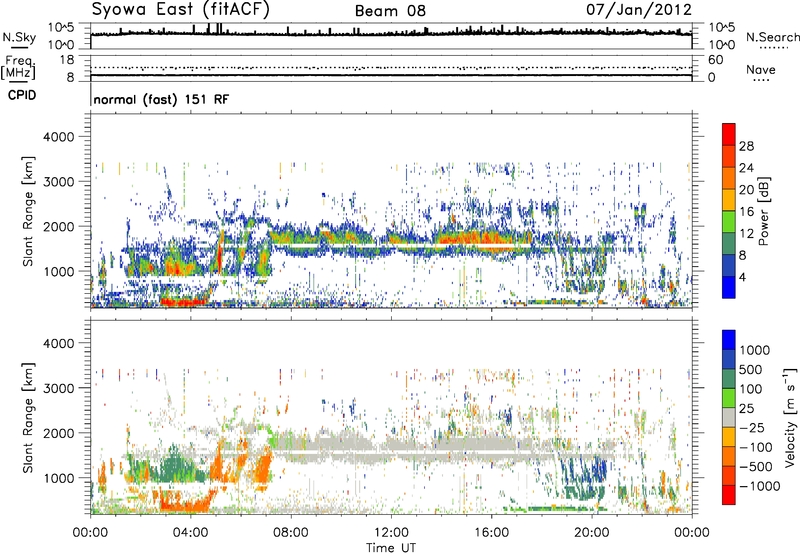
Task: Click the '16:00' time axis label
Action: coord(492,533)
